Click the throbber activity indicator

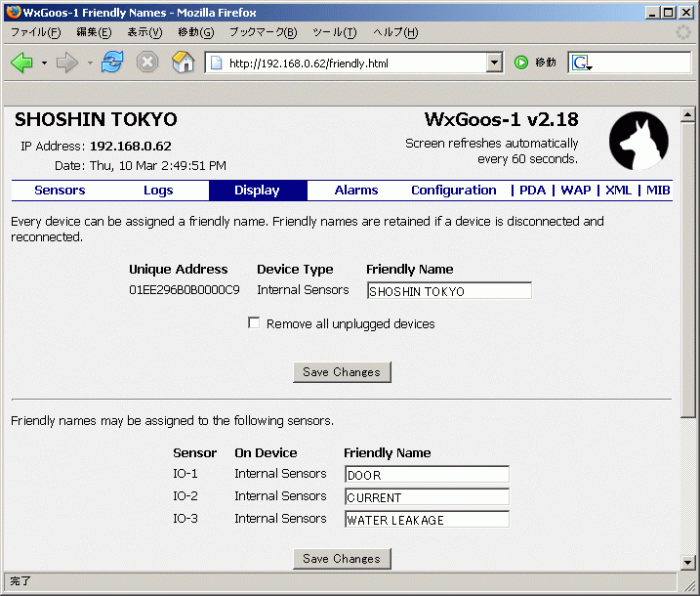click(682, 32)
